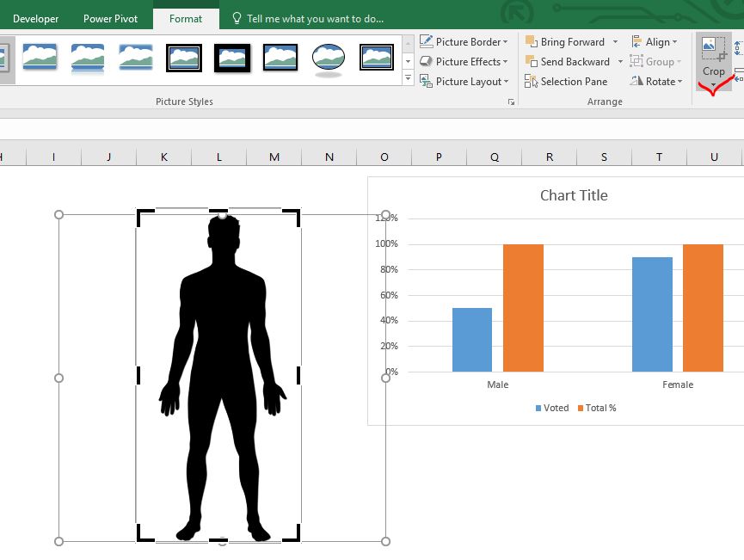This screenshot has height=560, width=744.
Task: Click the Chart Title text
Action: tap(574, 195)
